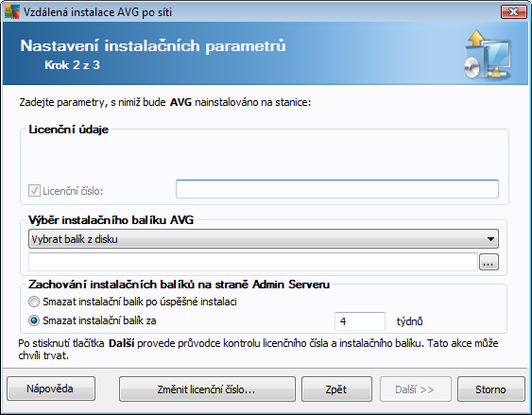Screen dimensions: 532x415
Task: Click Změnit licenční číslo... button
Action: tap(207, 389)
